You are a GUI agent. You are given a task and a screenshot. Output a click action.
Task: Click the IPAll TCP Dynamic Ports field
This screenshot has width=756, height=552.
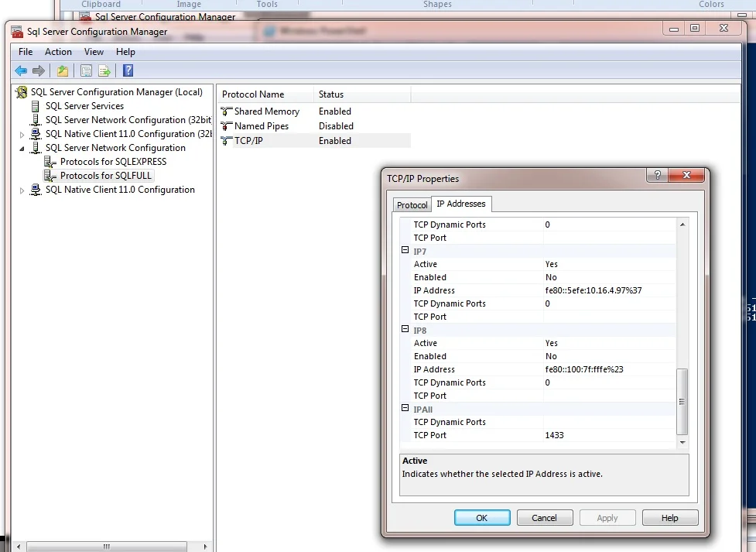(x=610, y=422)
